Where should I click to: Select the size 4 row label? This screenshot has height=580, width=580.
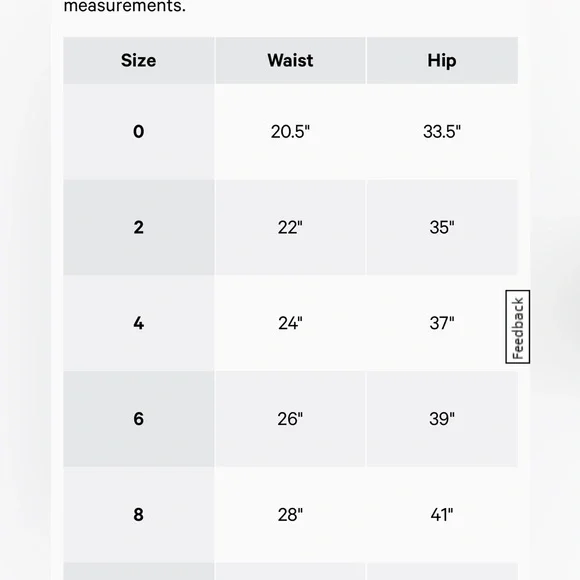[139, 323]
